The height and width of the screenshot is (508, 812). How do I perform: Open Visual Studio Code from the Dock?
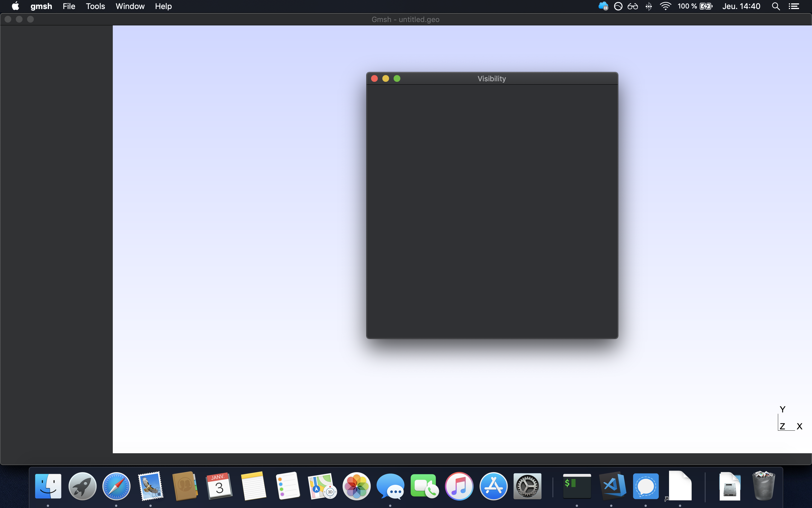(x=612, y=486)
